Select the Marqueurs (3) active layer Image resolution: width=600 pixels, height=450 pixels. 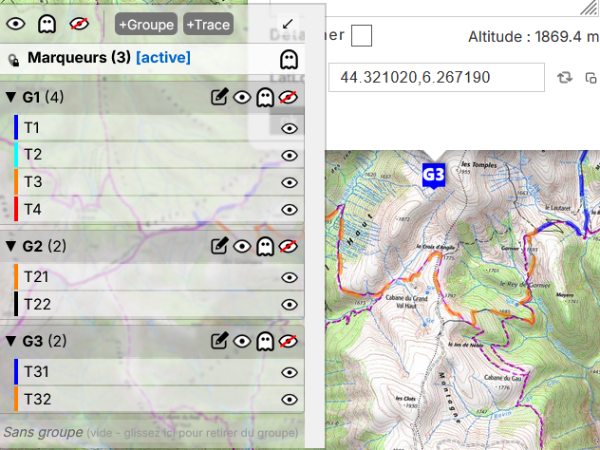point(108,58)
